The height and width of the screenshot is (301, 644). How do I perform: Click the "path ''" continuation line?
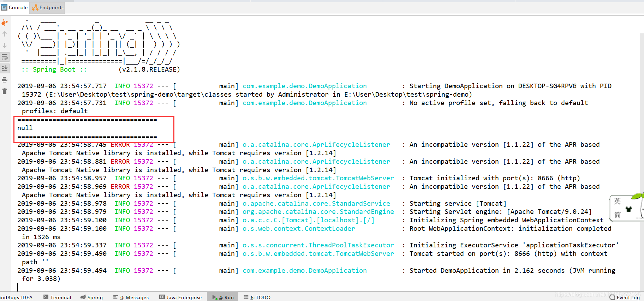click(x=35, y=262)
